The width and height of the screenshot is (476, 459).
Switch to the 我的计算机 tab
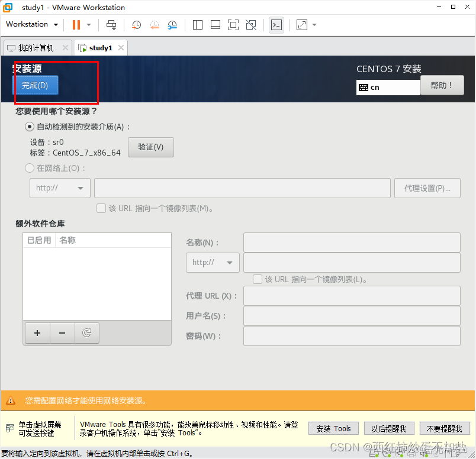coord(36,48)
